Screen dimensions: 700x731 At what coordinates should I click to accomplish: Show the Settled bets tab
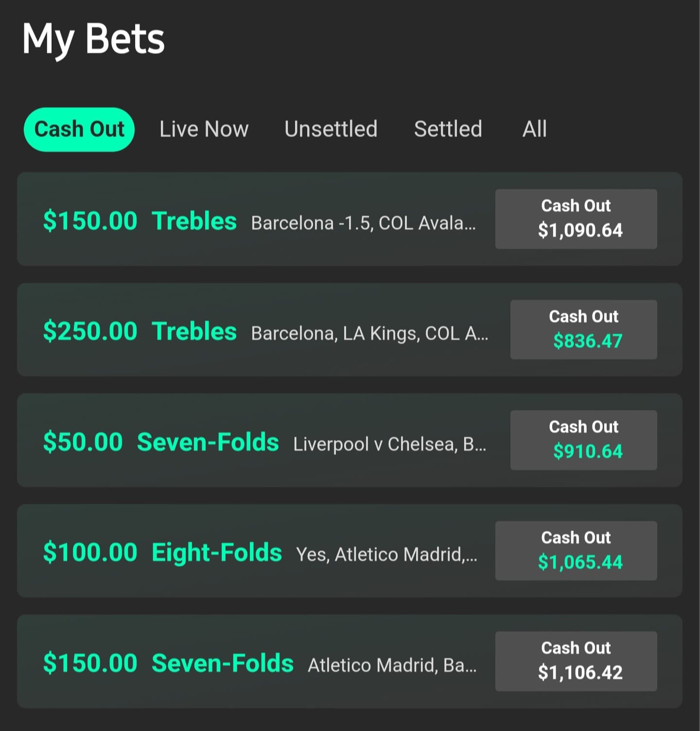point(448,129)
